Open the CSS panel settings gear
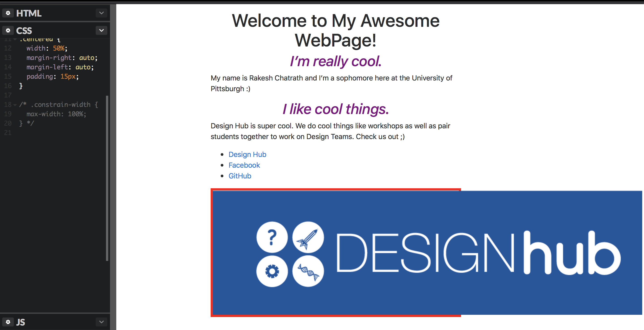This screenshot has width=644, height=330. point(8,30)
